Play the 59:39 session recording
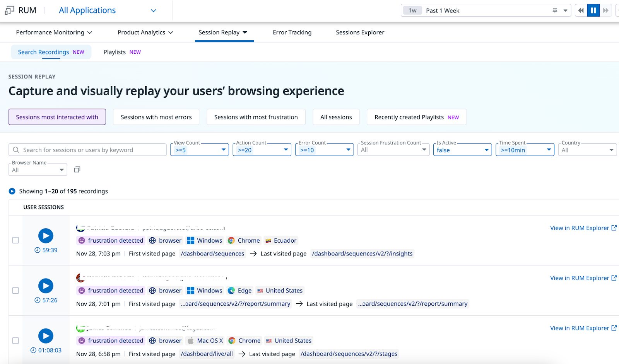 click(46, 236)
